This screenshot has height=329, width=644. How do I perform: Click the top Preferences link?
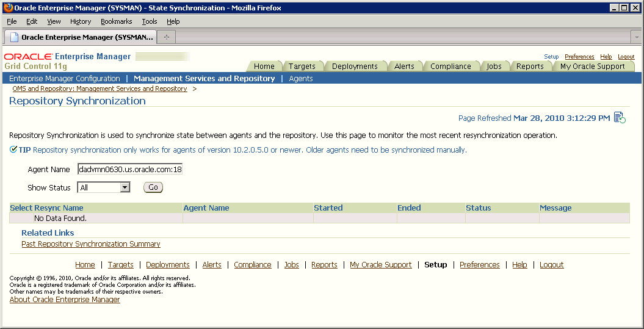(579, 57)
